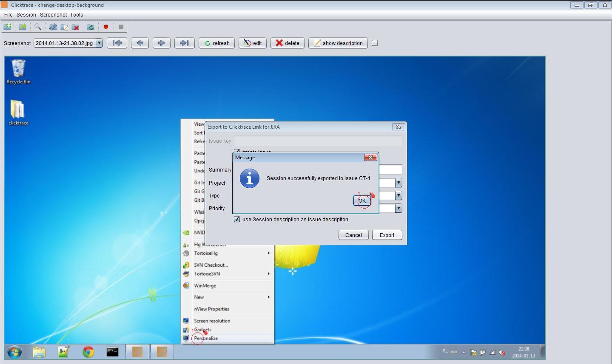
Task: Open Windows Explorer from captured taskbar
Action: coord(39,352)
